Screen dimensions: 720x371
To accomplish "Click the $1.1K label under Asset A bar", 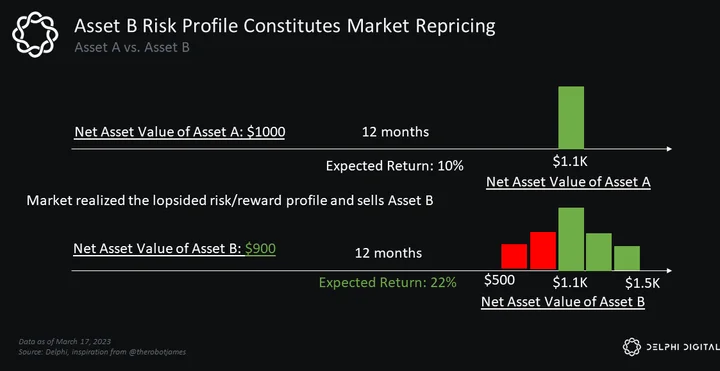I will coord(570,163).
